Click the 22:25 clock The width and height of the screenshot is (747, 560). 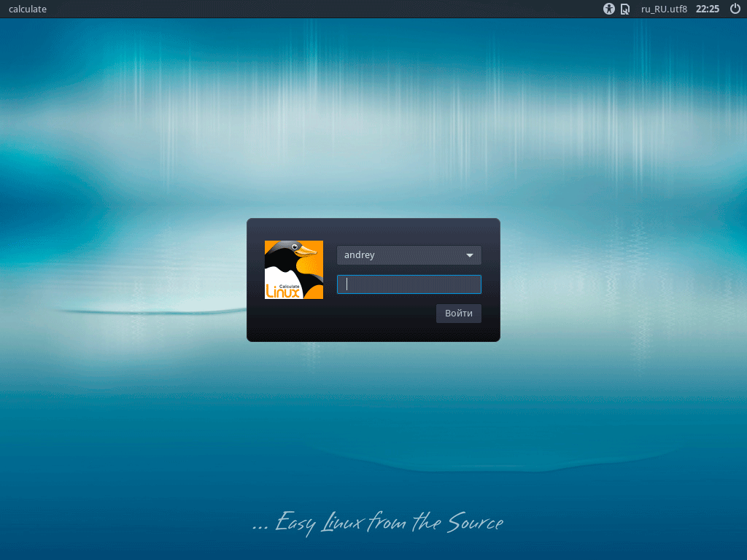[x=708, y=9]
